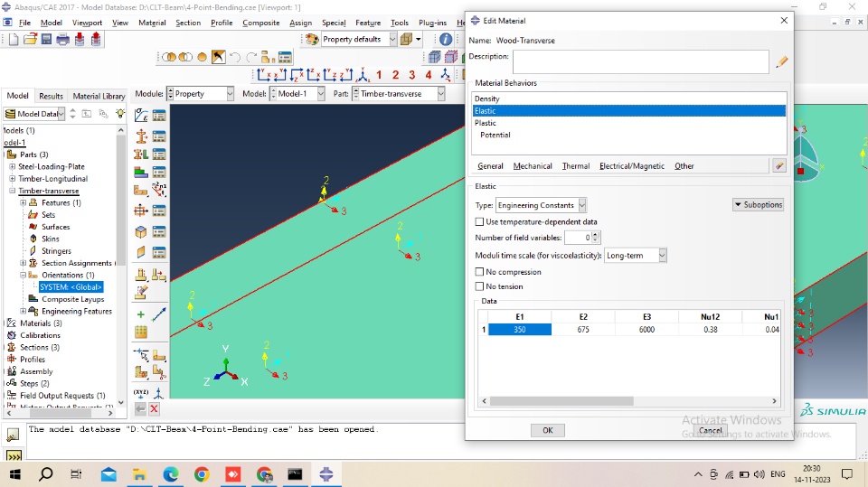Enable Use temperature-dependent data
Viewport: 868px width, 487px height.
pyautogui.click(x=480, y=222)
